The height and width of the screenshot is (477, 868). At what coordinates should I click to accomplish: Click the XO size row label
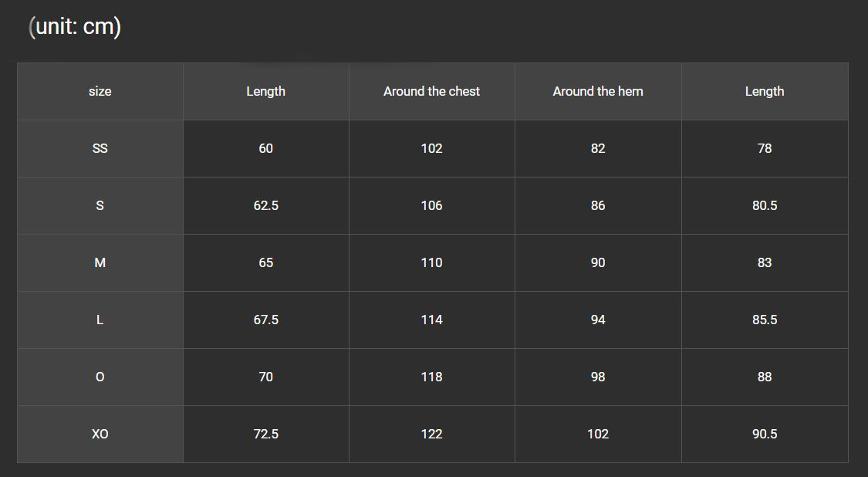(100, 434)
